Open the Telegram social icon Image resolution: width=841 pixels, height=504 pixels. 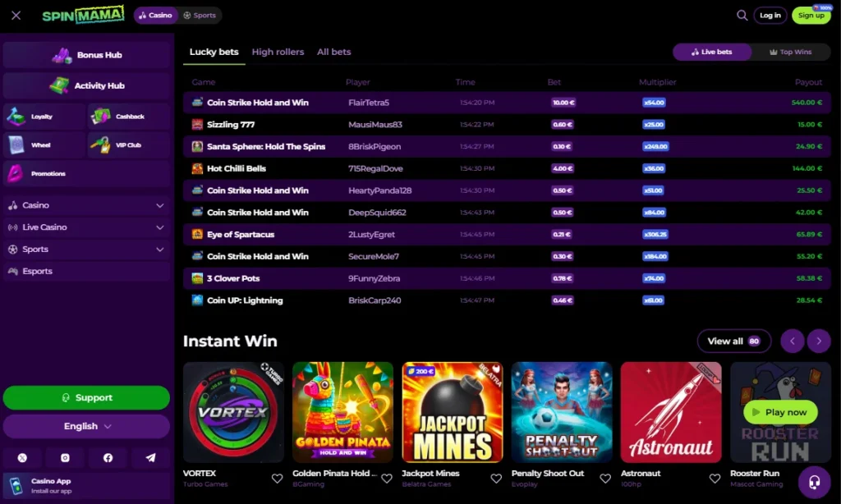(150, 458)
